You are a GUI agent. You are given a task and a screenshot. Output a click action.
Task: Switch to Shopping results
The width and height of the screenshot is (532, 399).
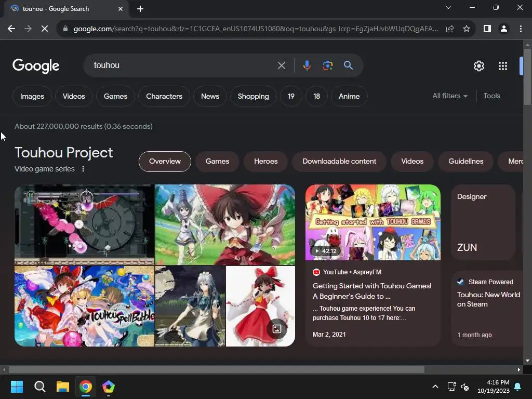253,96
